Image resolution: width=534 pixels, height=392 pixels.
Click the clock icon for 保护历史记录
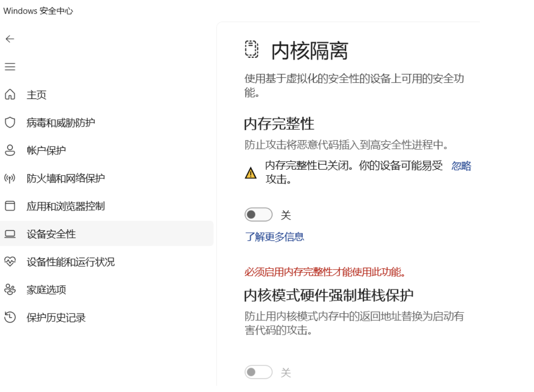tap(10, 317)
